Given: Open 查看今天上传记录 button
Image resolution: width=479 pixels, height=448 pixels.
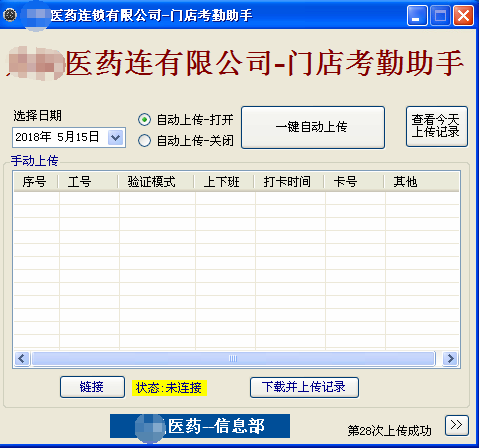Looking at the screenshot, I should (437, 126).
